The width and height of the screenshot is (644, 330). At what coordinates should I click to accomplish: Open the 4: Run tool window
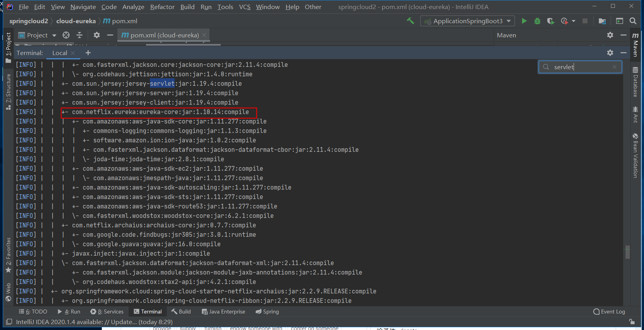pyautogui.click(x=69, y=312)
